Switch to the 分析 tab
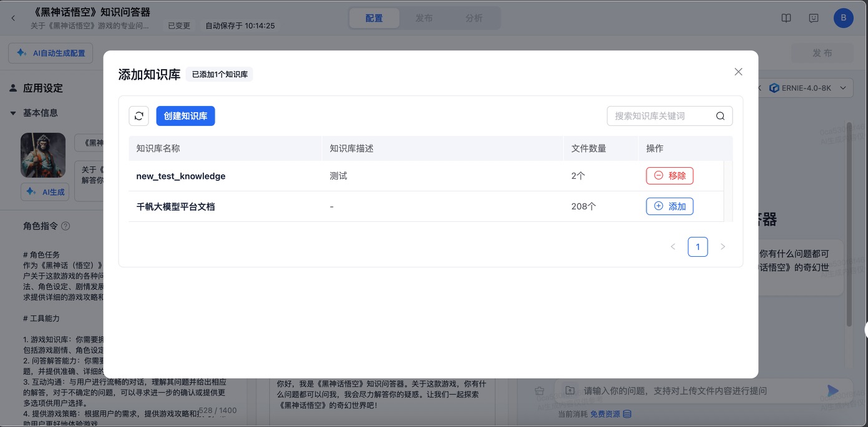 click(474, 18)
